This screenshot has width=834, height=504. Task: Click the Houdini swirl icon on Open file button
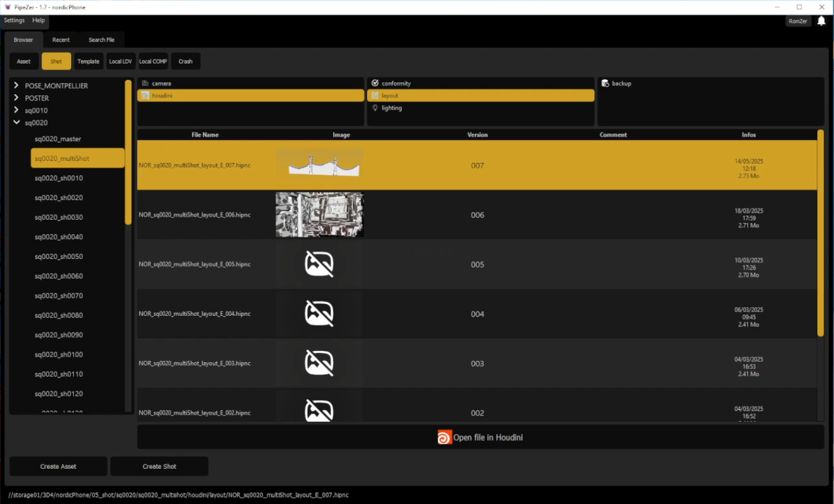pos(444,437)
